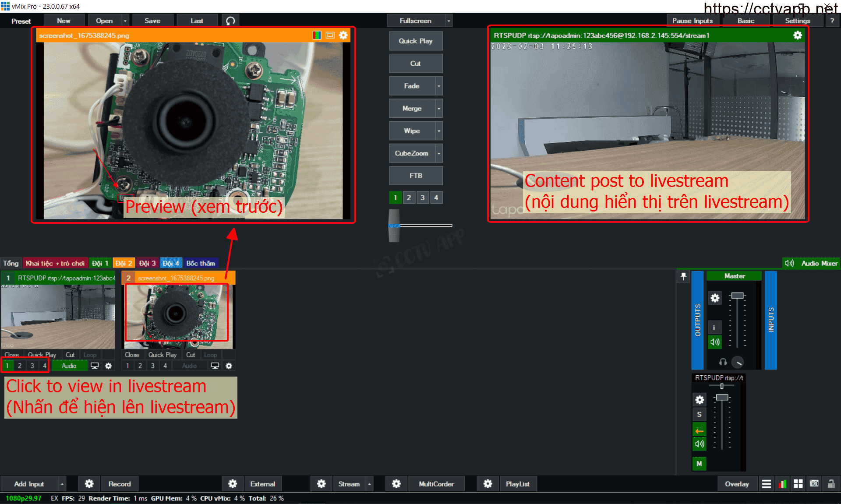Screen dimensions: 841x504
Task: Click the lock icon in bottom bar
Action: 831,484
